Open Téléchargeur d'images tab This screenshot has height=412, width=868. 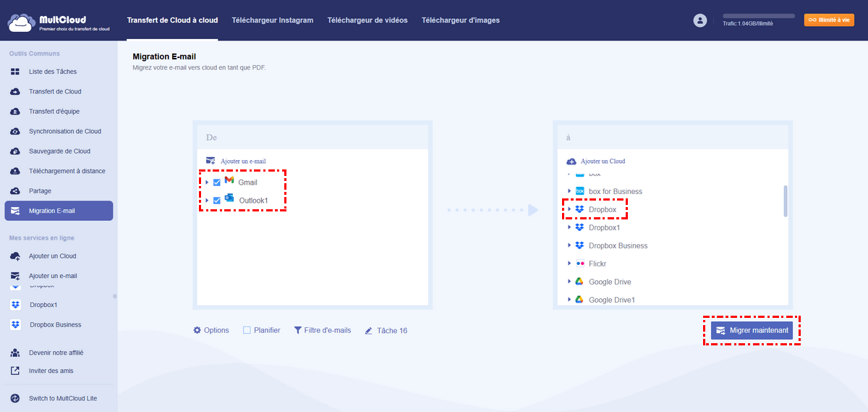click(x=460, y=20)
